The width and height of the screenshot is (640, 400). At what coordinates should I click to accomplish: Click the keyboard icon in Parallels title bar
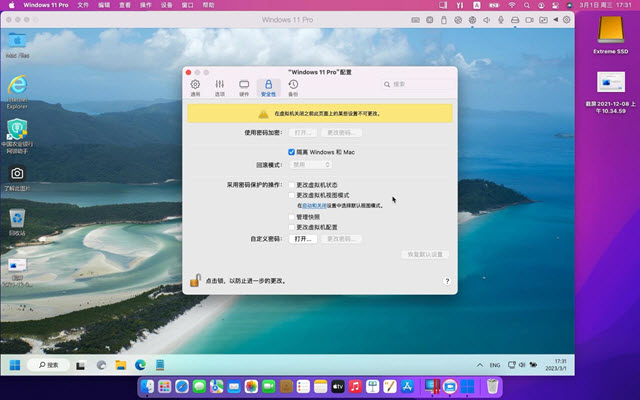click(416, 20)
